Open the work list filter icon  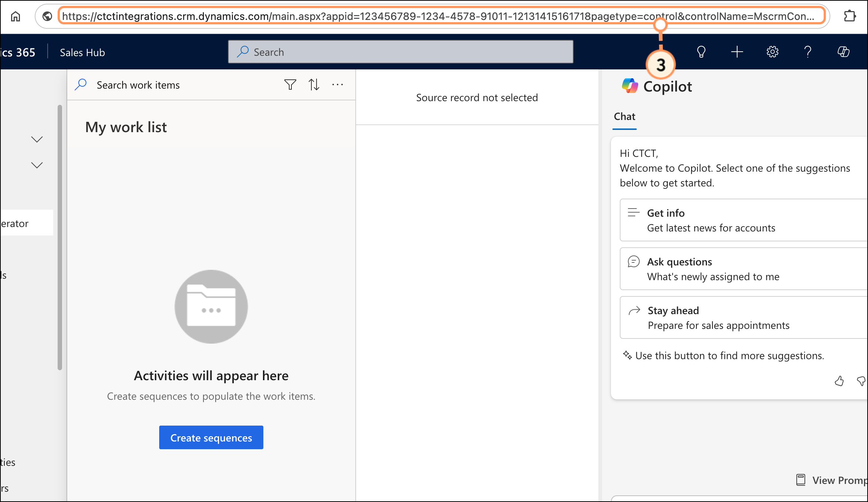click(x=290, y=85)
